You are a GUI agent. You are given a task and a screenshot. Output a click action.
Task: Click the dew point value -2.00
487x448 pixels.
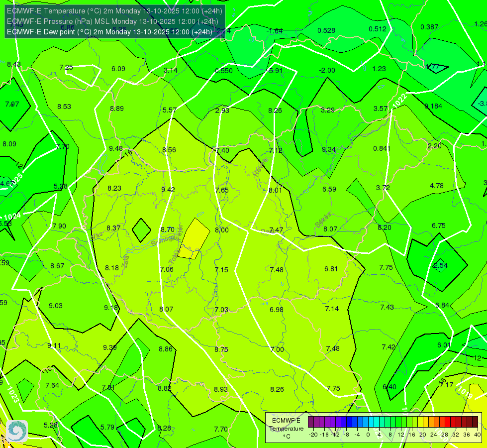coord(327,71)
